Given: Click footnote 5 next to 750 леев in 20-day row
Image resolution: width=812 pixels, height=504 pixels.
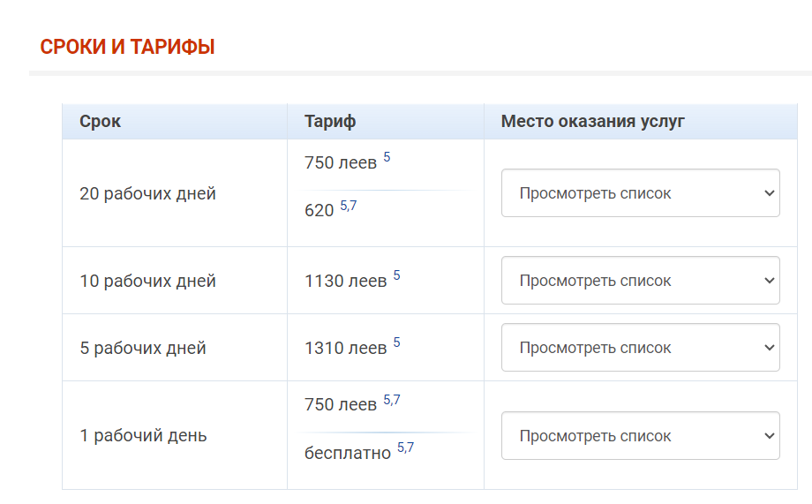Looking at the screenshot, I should click(387, 157).
